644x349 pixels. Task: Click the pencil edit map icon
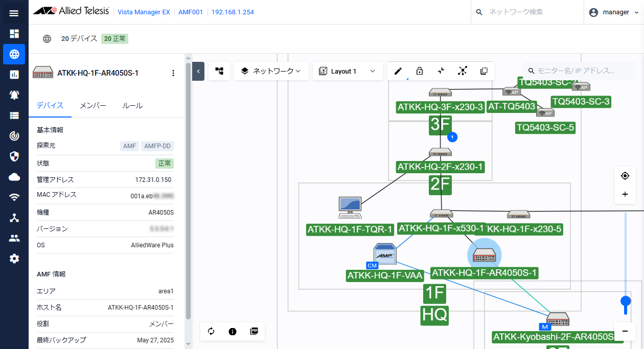pyautogui.click(x=398, y=71)
